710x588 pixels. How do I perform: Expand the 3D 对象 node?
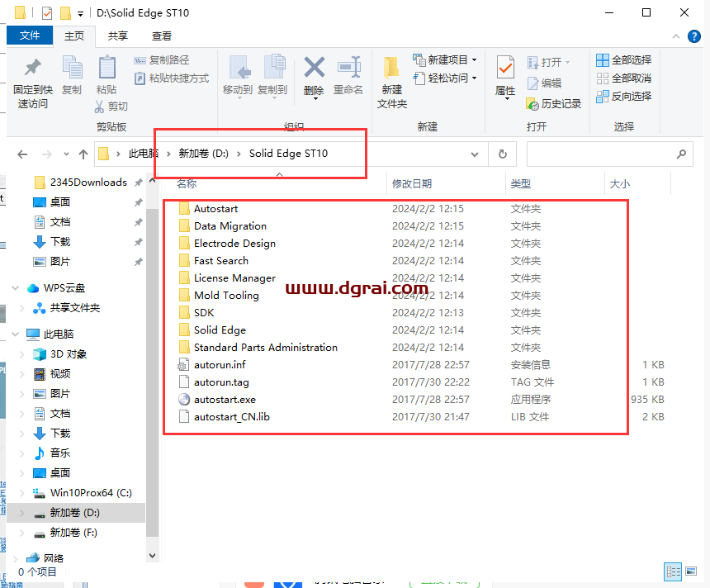[x=21, y=354]
